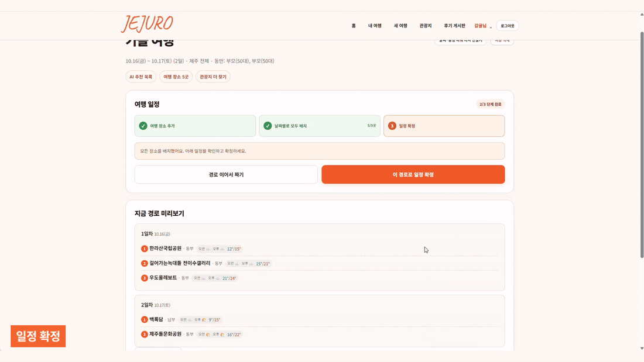
Task: Open the AI 추천 목록 chip
Action: coord(141,77)
